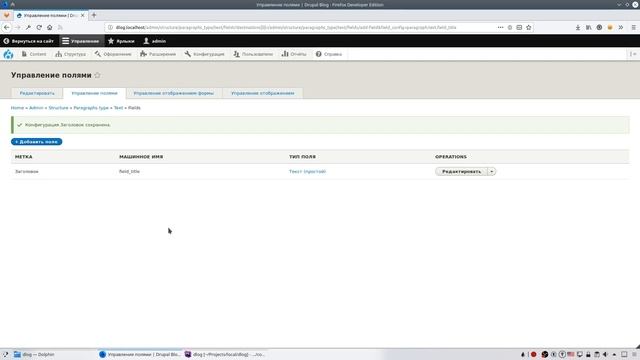Click the Drupal drop logo icon

[8, 54]
